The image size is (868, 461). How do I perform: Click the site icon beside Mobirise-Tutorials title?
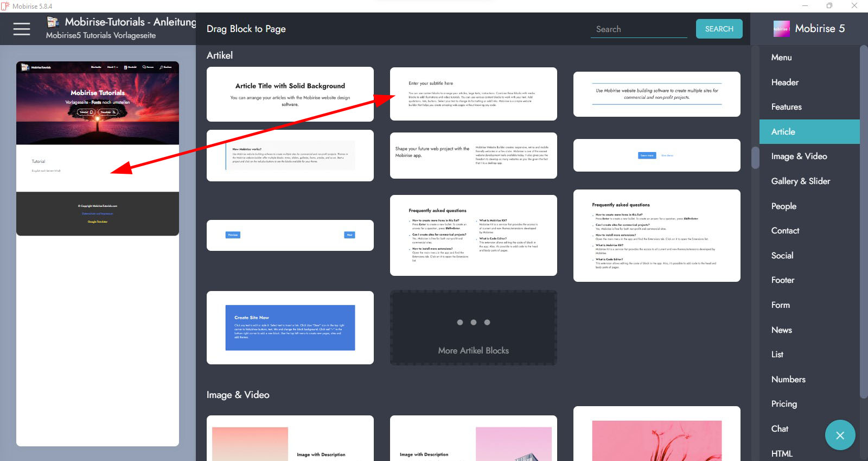coord(53,22)
